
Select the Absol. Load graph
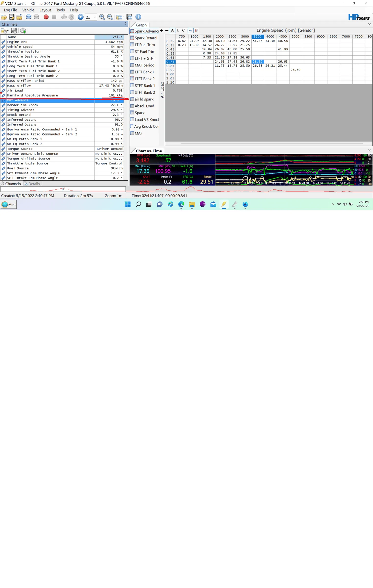pos(142,106)
